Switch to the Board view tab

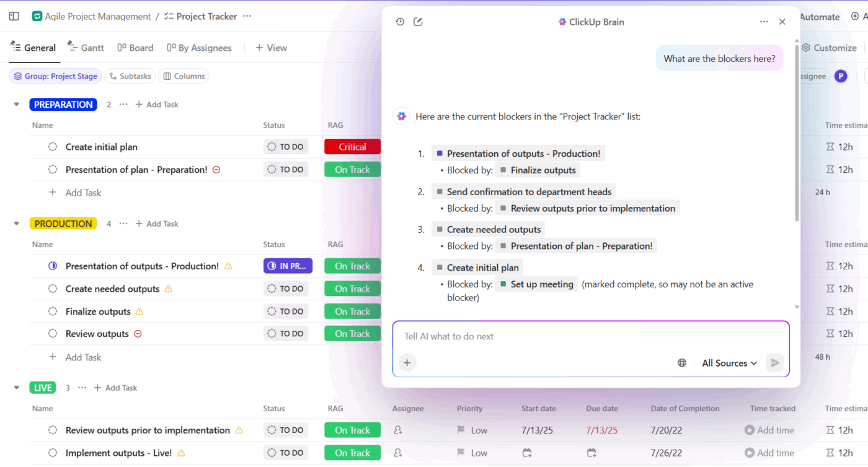pyautogui.click(x=135, y=47)
